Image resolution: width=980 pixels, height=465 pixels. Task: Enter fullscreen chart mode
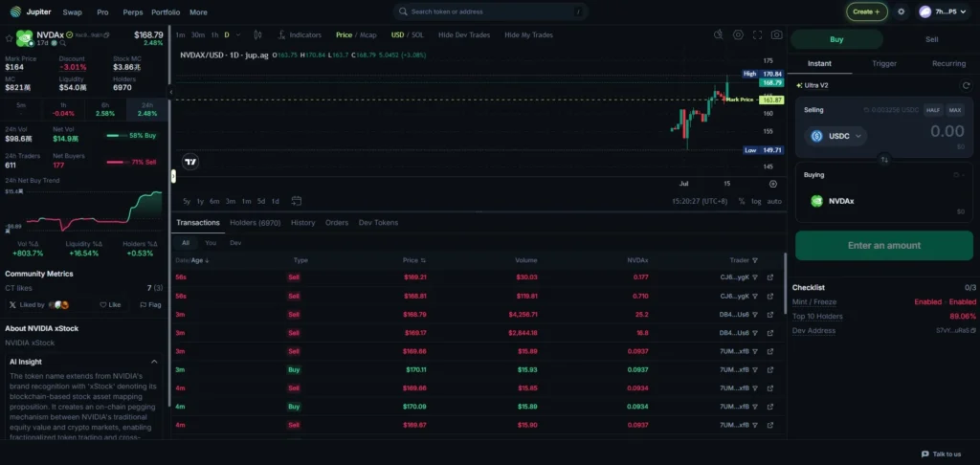[x=758, y=35]
